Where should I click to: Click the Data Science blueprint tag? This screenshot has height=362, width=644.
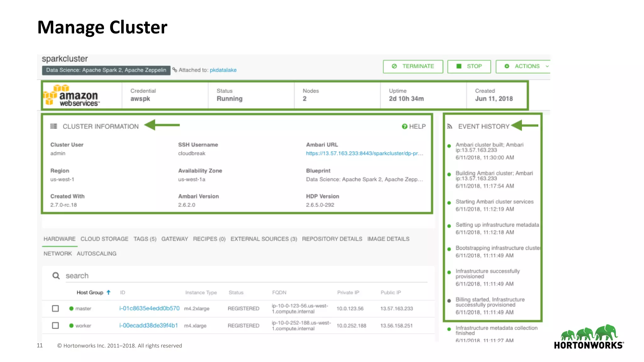click(x=106, y=70)
